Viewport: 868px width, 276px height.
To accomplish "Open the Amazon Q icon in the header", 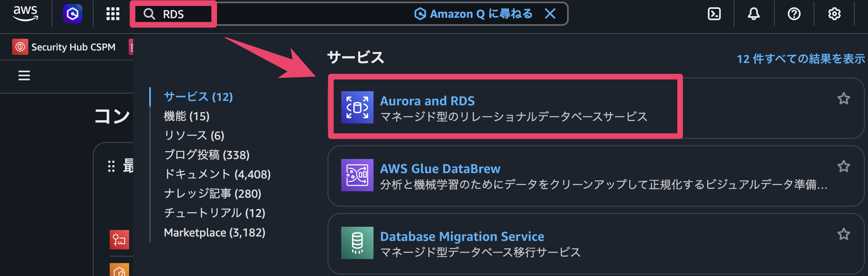I will [x=73, y=14].
